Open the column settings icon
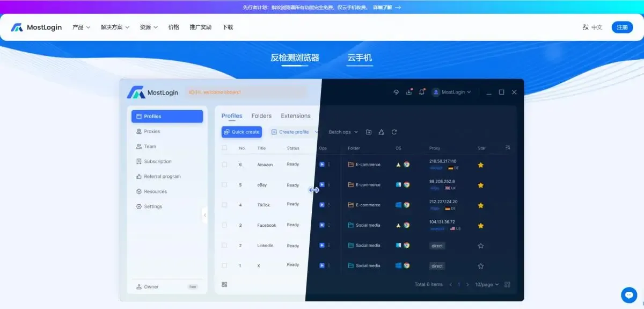644x309 pixels. [x=508, y=147]
